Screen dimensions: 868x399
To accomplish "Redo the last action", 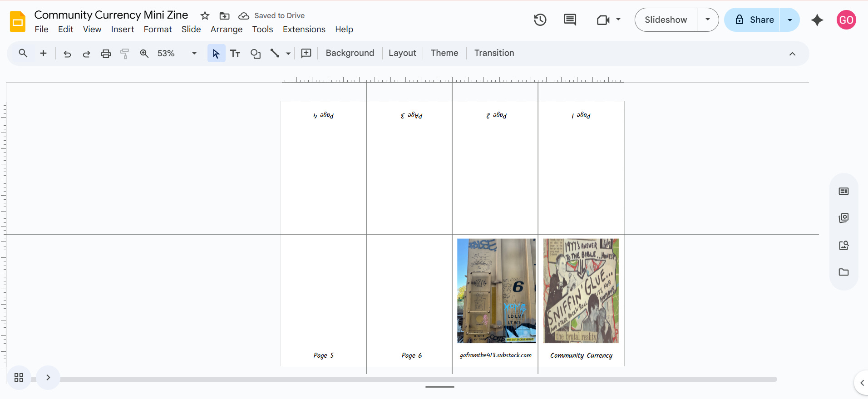I will click(86, 54).
